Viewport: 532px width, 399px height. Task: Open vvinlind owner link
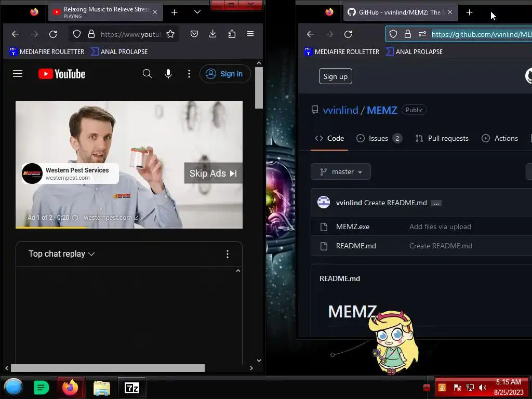click(340, 110)
